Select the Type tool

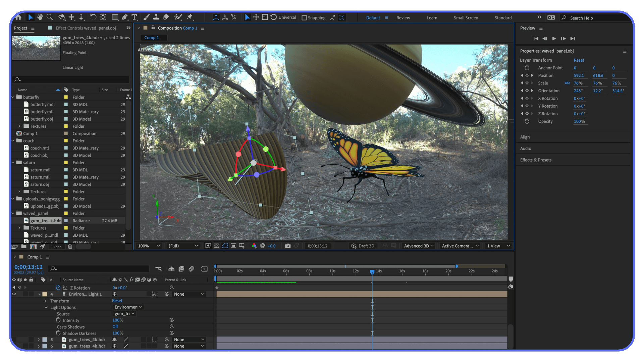click(x=135, y=17)
